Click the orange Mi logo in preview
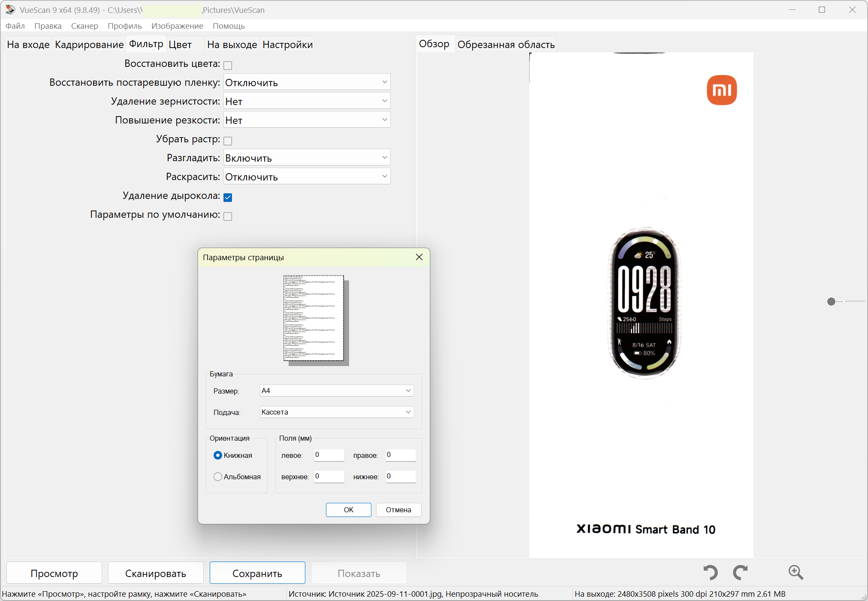Viewport: 868px width, 601px height. tap(722, 90)
